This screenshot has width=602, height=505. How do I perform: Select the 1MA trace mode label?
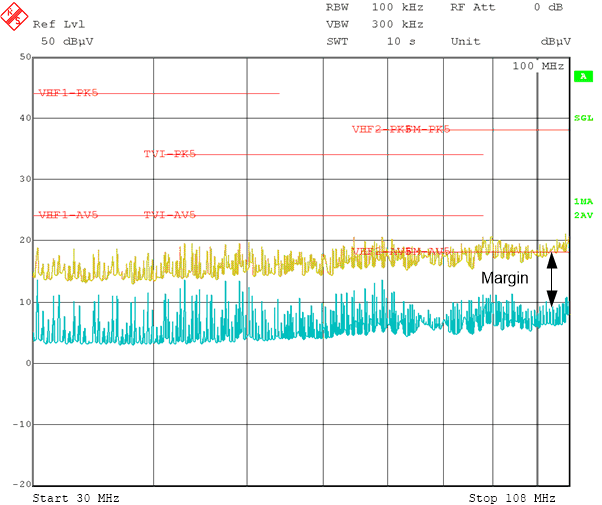pos(583,201)
